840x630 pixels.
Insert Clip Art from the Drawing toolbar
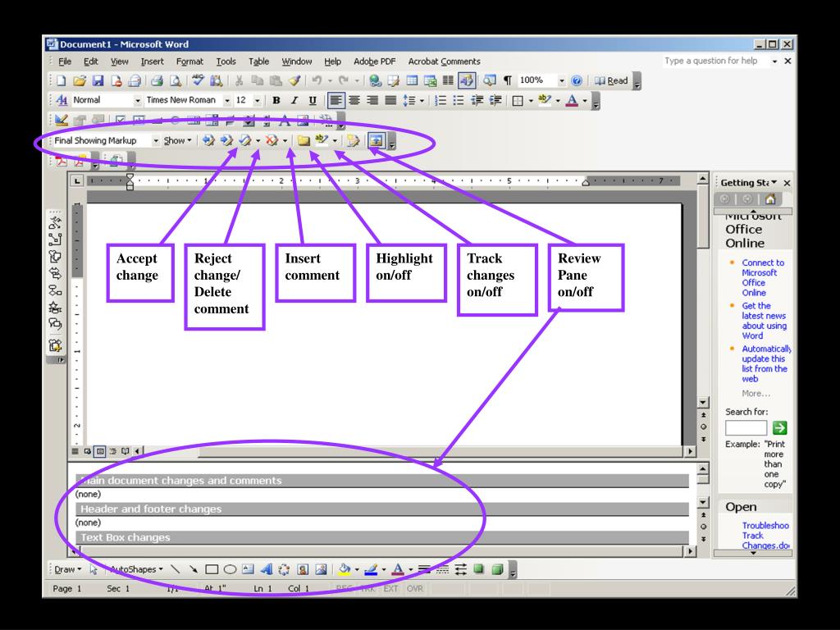(303, 569)
